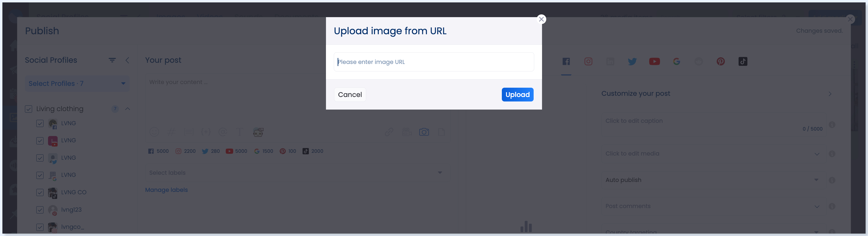Viewport: 868px width, 236px height.
Task: Open the YouTube preview icon
Action: pos(654,61)
